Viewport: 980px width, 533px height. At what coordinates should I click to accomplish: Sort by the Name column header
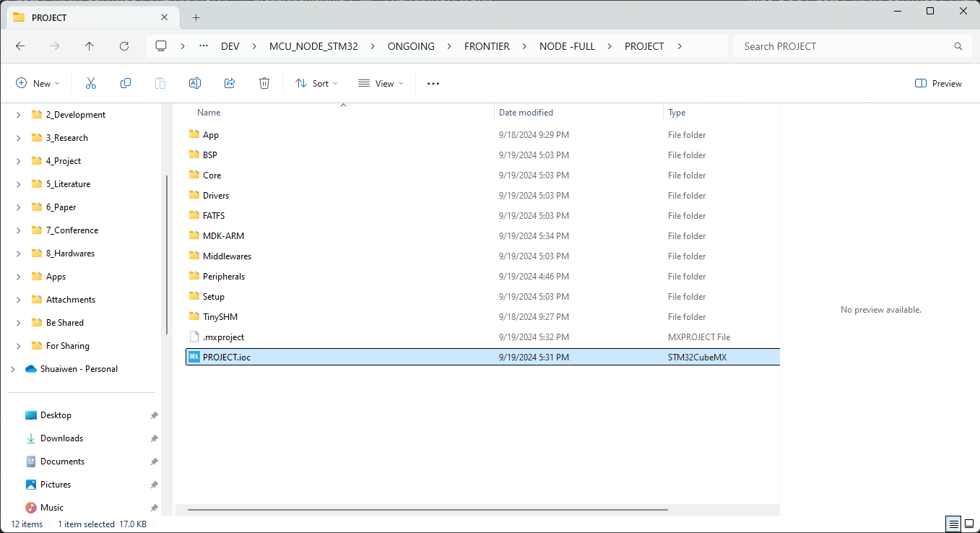pyautogui.click(x=209, y=113)
